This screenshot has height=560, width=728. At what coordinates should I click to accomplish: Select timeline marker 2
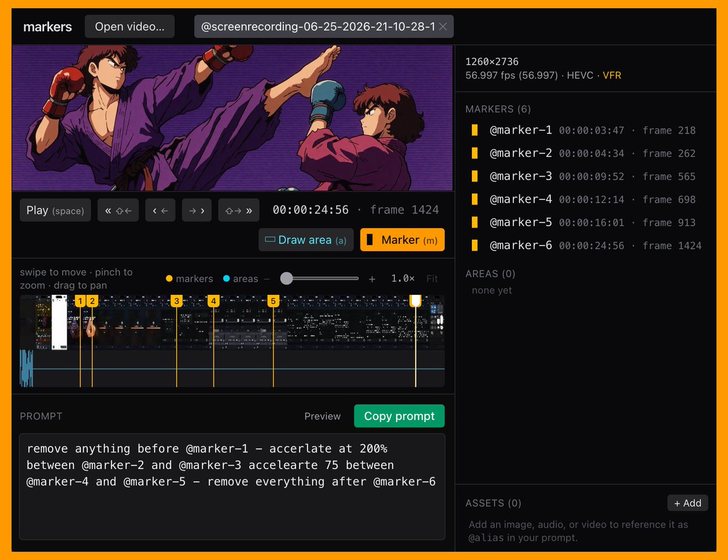(92, 301)
